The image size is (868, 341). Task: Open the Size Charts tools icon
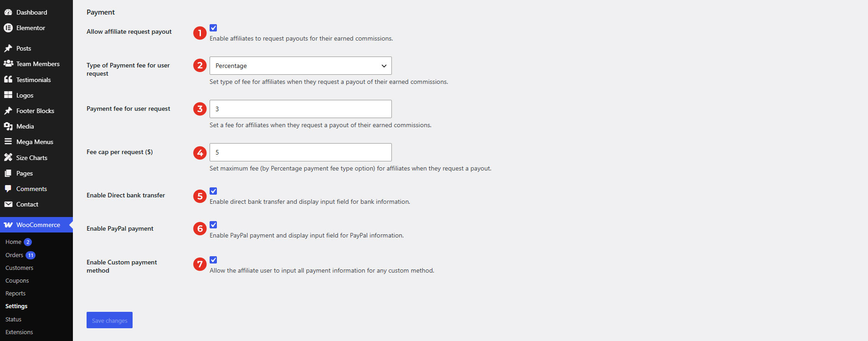coord(8,158)
